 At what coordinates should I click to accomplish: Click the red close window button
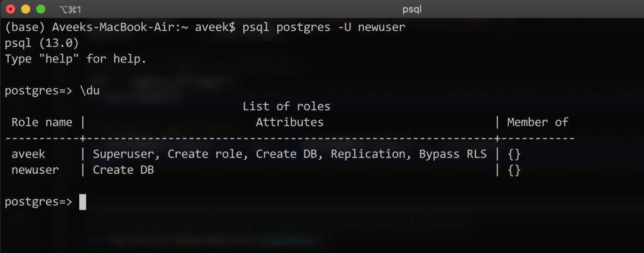pyautogui.click(x=11, y=9)
